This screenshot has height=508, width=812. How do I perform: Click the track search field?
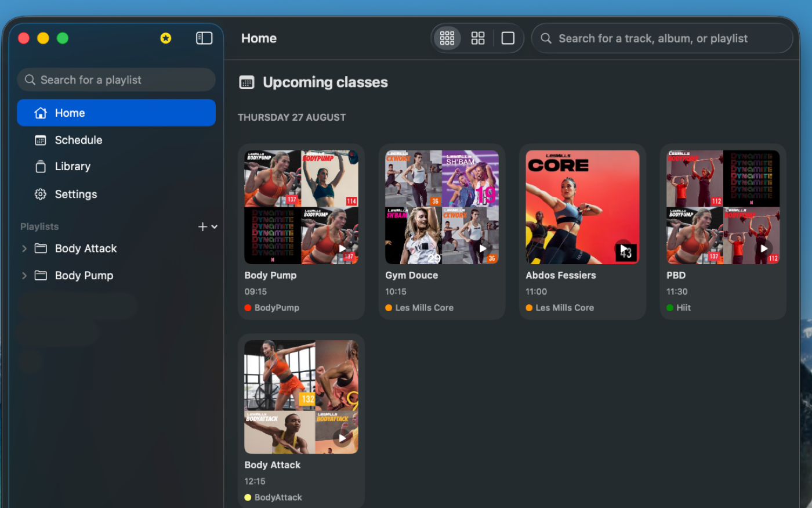(x=662, y=38)
